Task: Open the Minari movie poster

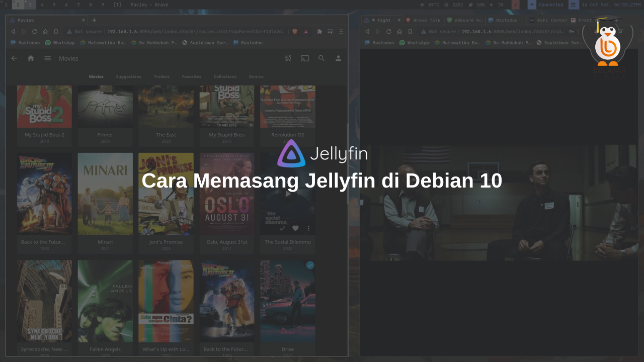Action: [105, 194]
